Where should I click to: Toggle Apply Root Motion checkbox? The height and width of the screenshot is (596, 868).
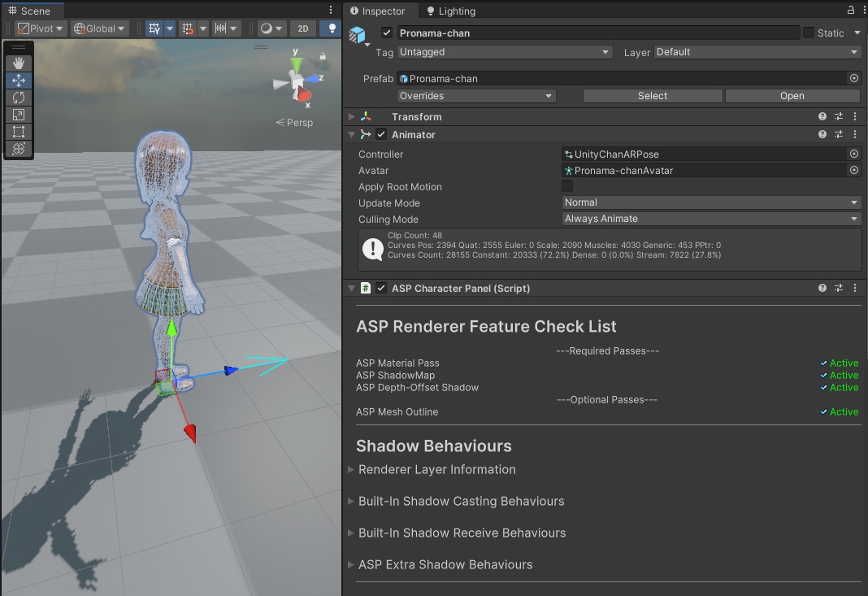[x=567, y=187]
